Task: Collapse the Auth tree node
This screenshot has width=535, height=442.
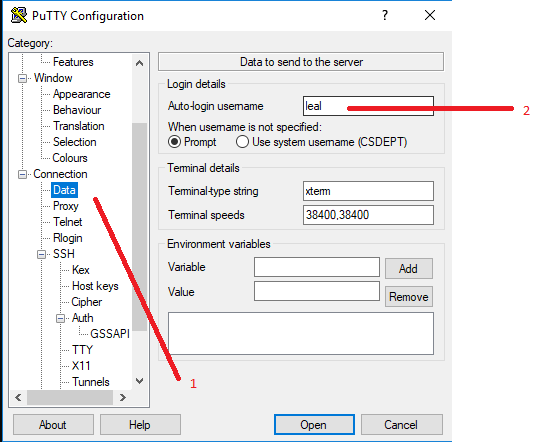Action: click(60, 318)
